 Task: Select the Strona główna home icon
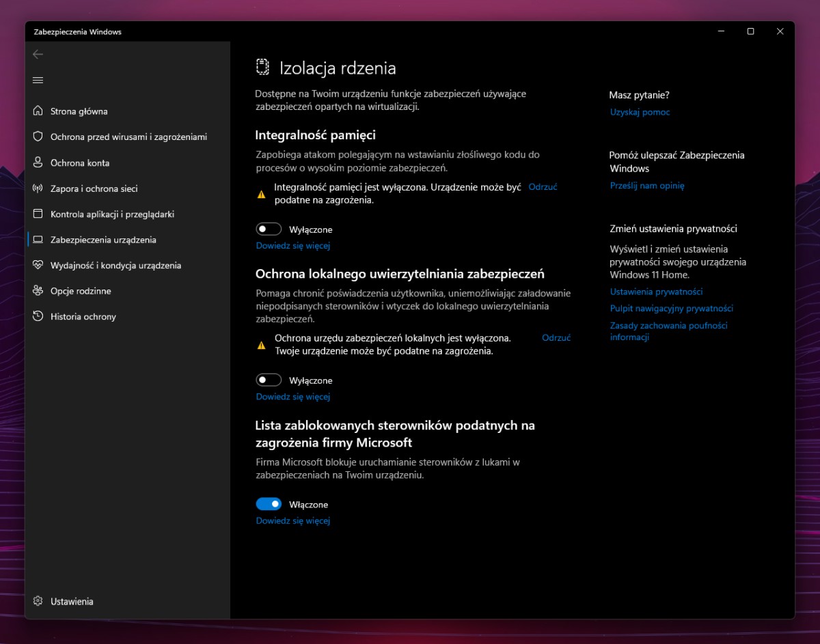point(38,111)
